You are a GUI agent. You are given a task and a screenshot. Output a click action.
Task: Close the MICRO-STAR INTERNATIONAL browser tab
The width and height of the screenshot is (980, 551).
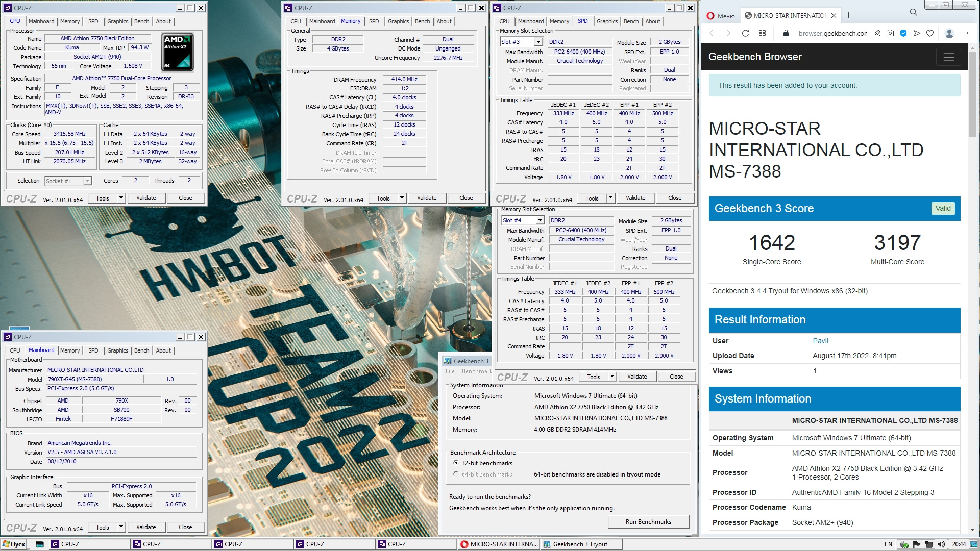[x=834, y=16]
